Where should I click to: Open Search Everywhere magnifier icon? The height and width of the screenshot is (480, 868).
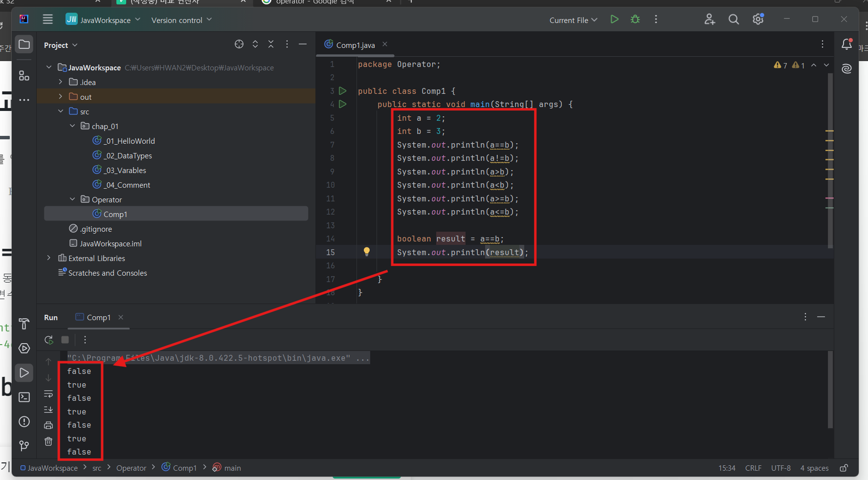pyautogui.click(x=734, y=20)
